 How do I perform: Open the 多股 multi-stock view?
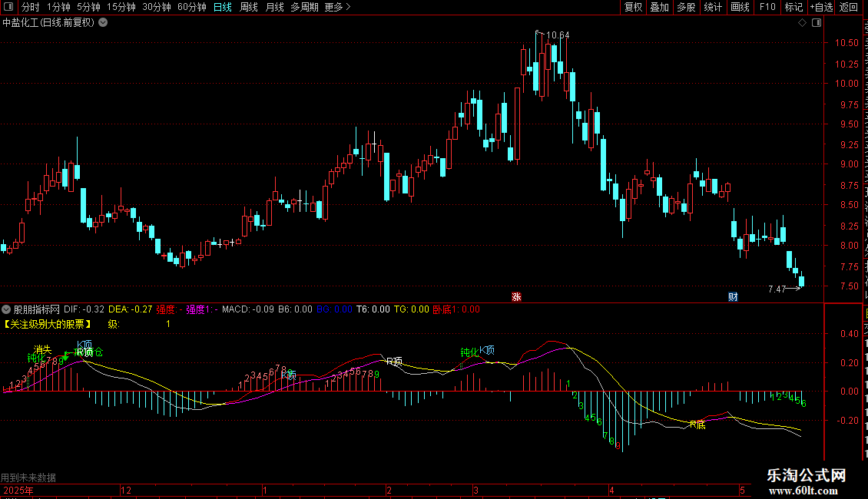(x=687, y=7)
